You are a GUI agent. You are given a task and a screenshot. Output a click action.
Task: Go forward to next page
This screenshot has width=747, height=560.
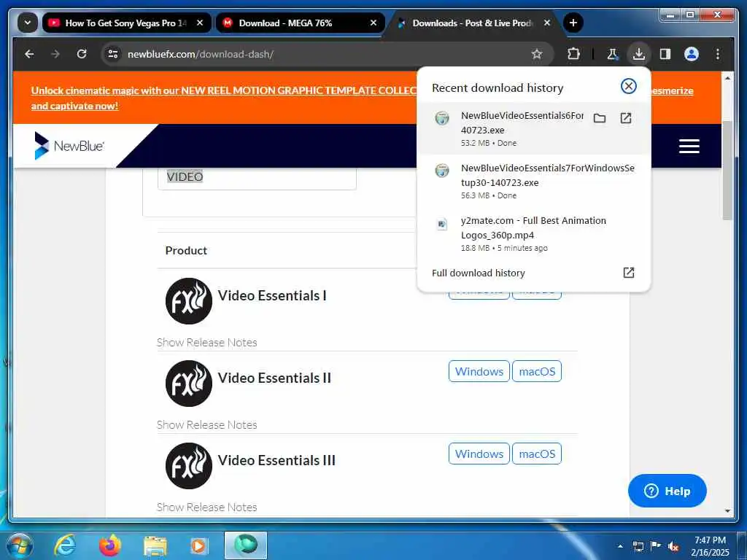55,54
